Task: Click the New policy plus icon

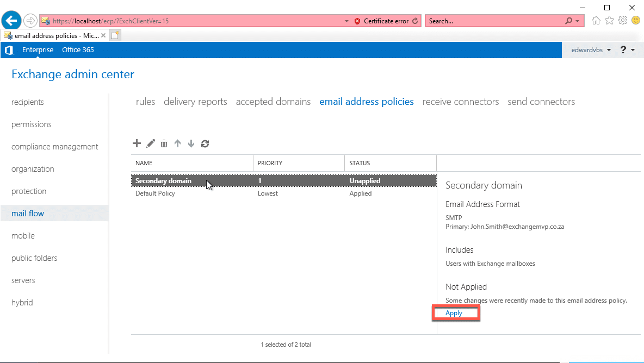Action: (137, 143)
